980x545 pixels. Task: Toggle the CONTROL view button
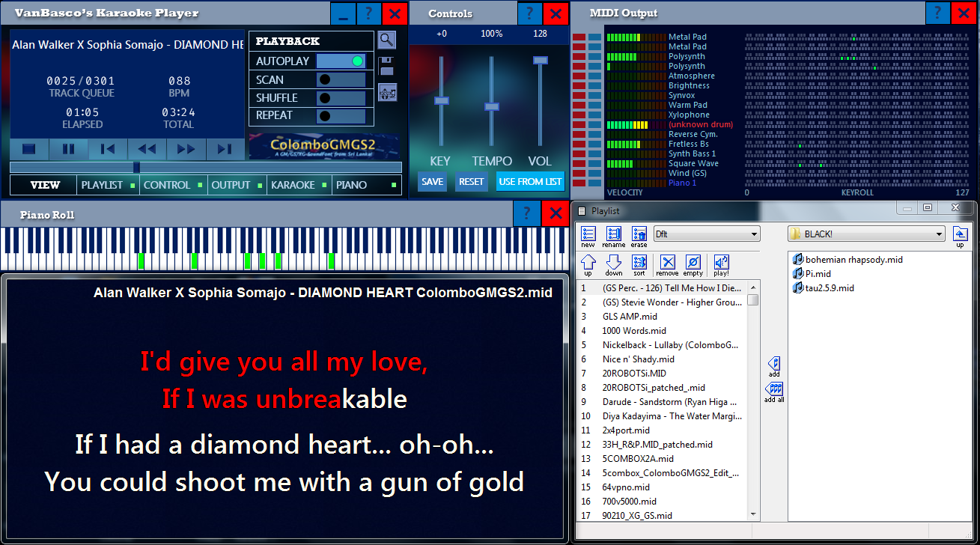[174, 185]
